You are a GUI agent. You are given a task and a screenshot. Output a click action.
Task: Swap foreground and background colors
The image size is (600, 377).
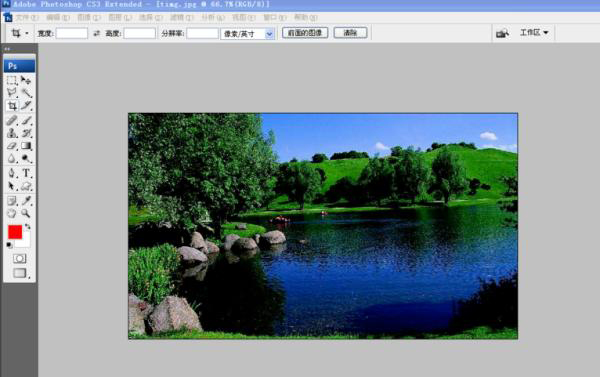(x=28, y=227)
